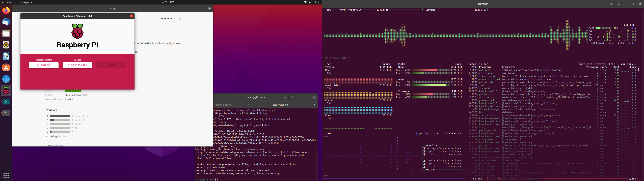
Task: Toggle reverse sorting in proc box
Action: tap(601, 64)
